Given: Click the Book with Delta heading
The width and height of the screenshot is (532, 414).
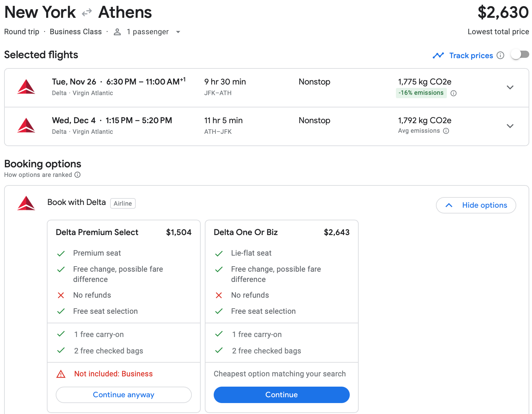Looking at the screenshot, I should coord(77,202).
